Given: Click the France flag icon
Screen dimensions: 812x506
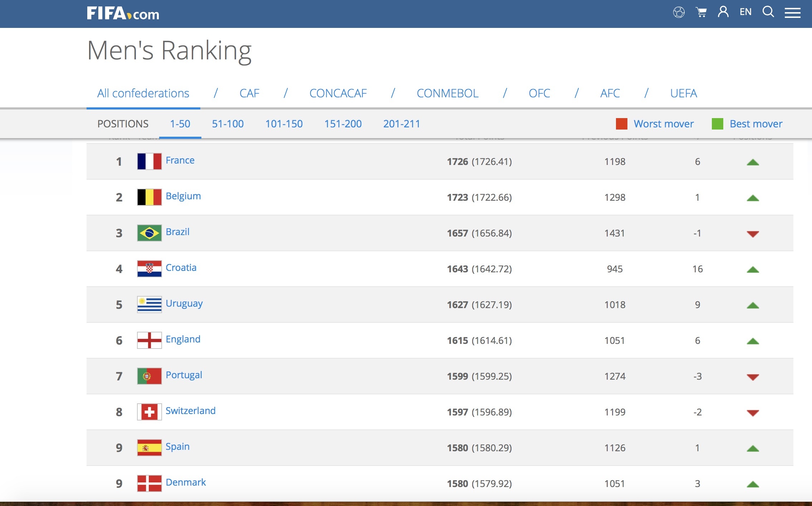Looking at the screenshot, I should pyautogui.click(x=149, y=161).
